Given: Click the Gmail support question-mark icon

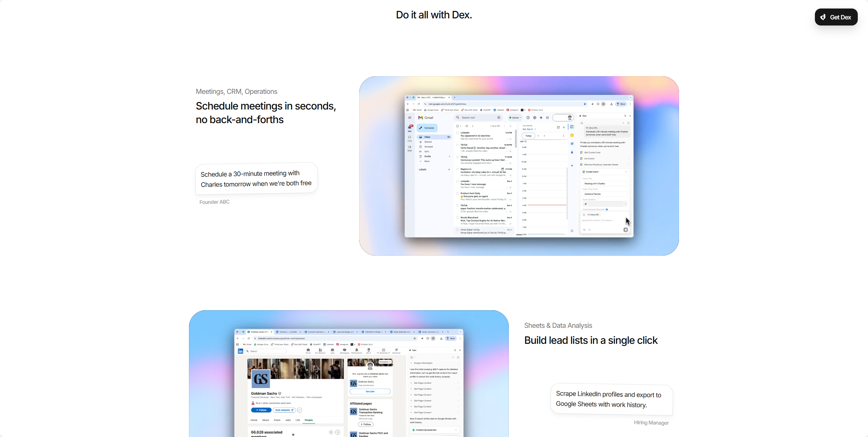Looking at the screenshot, I should (x=528, y=118).
